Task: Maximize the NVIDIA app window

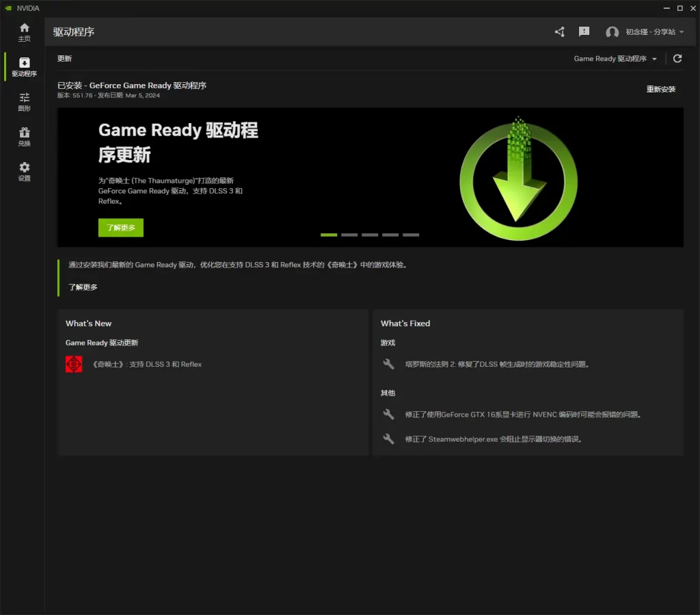Action: point(680,8)
